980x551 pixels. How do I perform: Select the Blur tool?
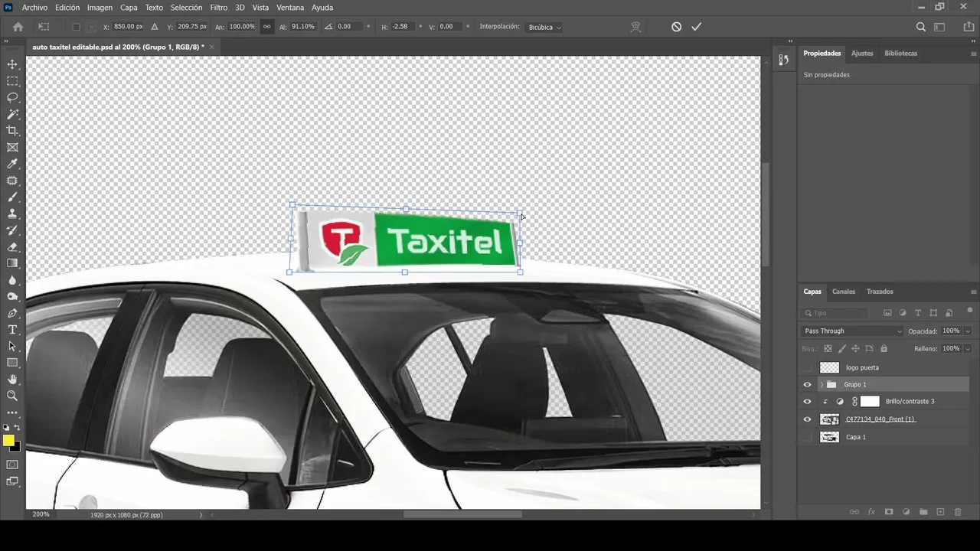[12, 280]
